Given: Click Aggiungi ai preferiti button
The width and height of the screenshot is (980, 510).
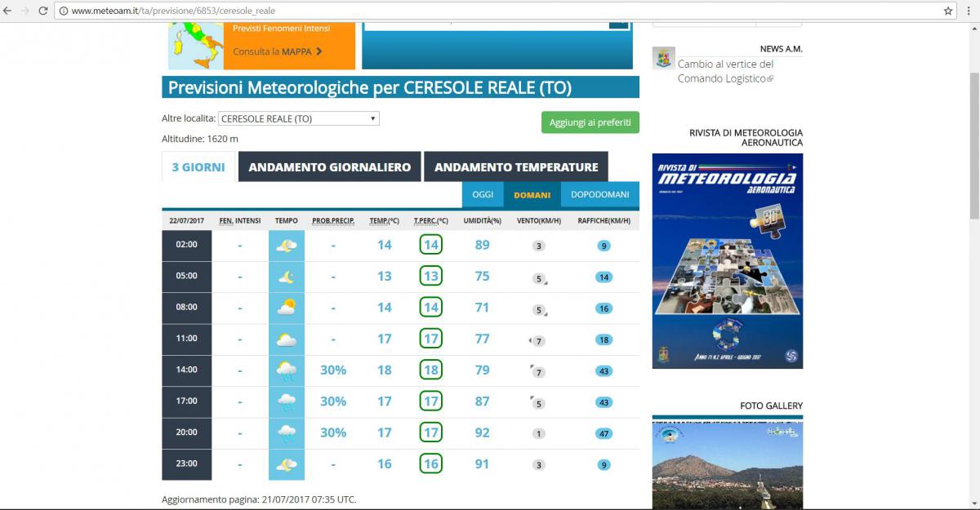Looking at the screenshot, I should coord(590,122).
